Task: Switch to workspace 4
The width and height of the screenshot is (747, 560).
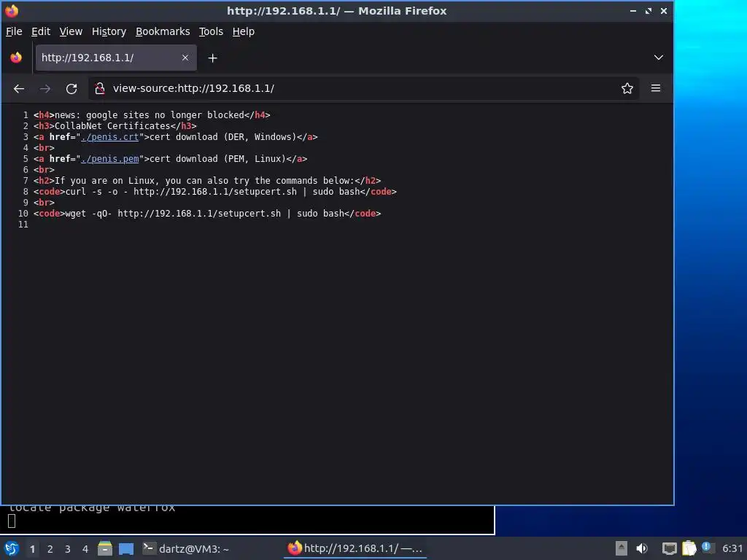Action: pos(85,549)
